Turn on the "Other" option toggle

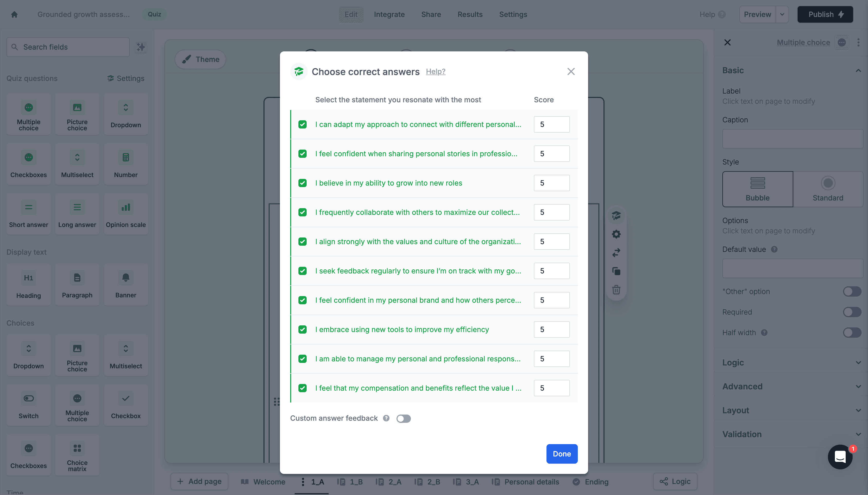pyautogui.click(x=852, y=291)
